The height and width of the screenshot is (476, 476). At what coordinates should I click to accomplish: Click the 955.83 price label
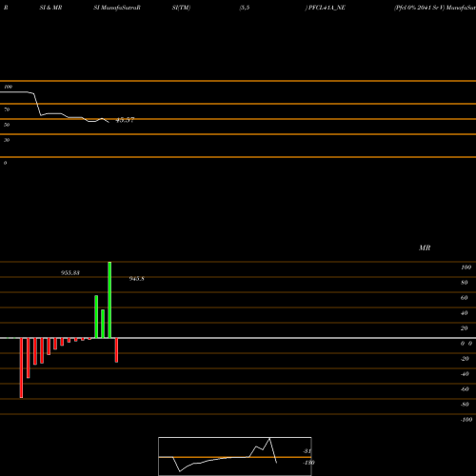tap(70, 273)
